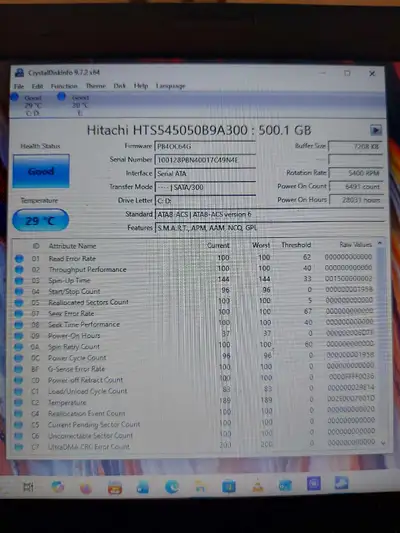Click the Power-off Retract Count status dot
The width and height of the screenshot is (400, 533).
click(19, 380)
